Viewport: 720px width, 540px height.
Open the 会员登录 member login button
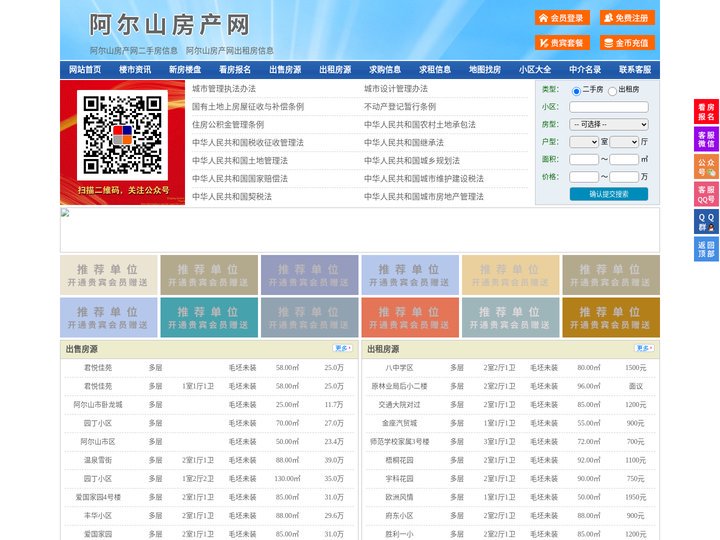(562, 18)
